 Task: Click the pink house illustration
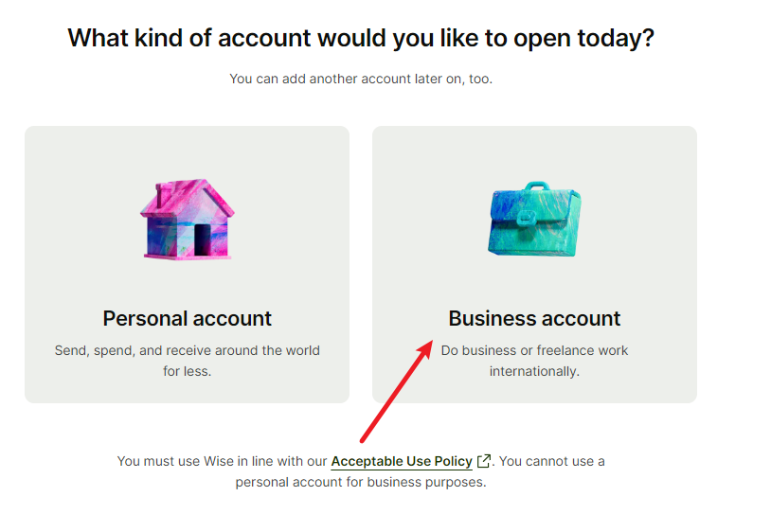[187, 220]
